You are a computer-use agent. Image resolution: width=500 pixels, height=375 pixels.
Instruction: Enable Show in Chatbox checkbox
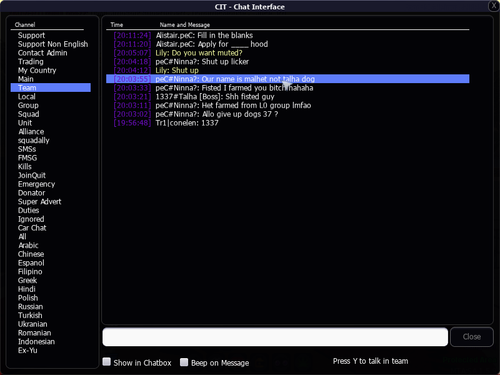pyautogui.click(x=107, y=362)
